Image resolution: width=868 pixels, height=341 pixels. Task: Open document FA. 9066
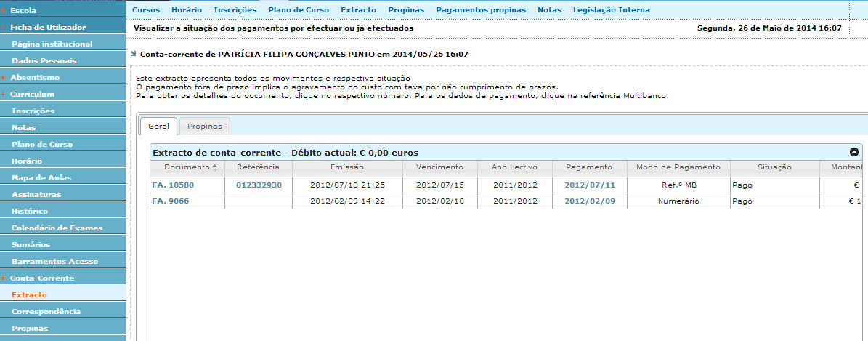[x=170, y=201]
